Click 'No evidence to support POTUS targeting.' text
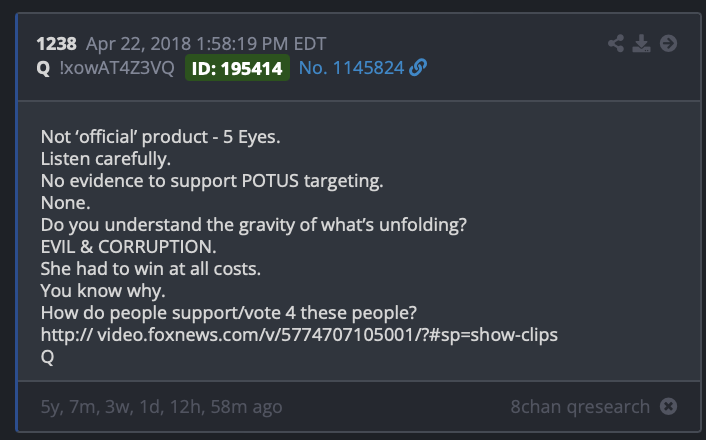 coord(212,181)
